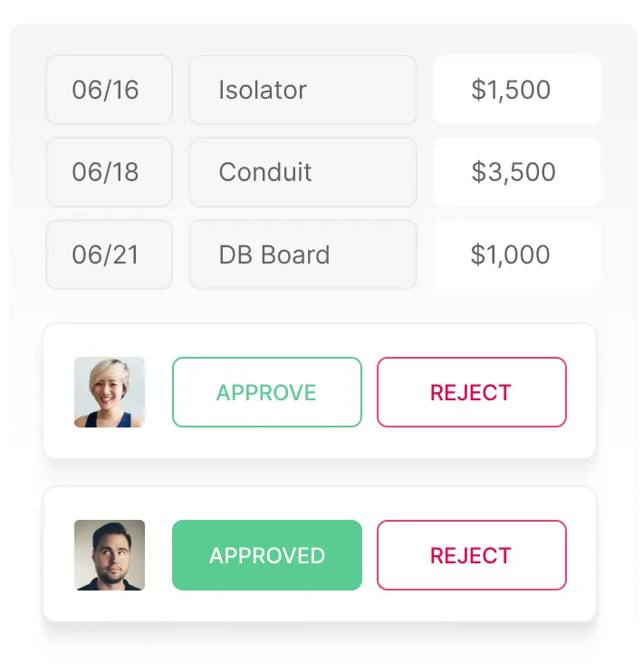Select the 06/18 date field
The width and height of the screenshot is (643, 672).
109,172
